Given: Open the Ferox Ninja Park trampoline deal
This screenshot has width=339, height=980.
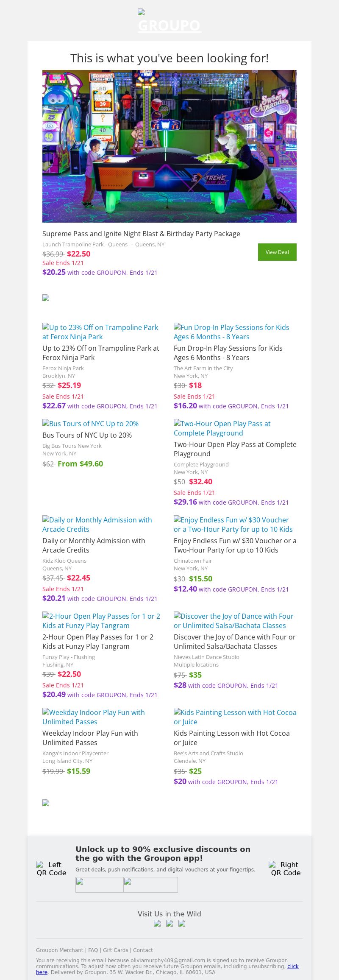Looking at the screenshot, I should [100, 332].
